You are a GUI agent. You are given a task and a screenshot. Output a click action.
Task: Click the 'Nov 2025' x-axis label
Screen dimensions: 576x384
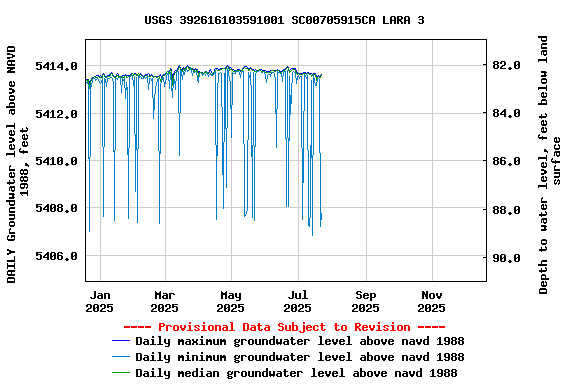pos(432,302)
